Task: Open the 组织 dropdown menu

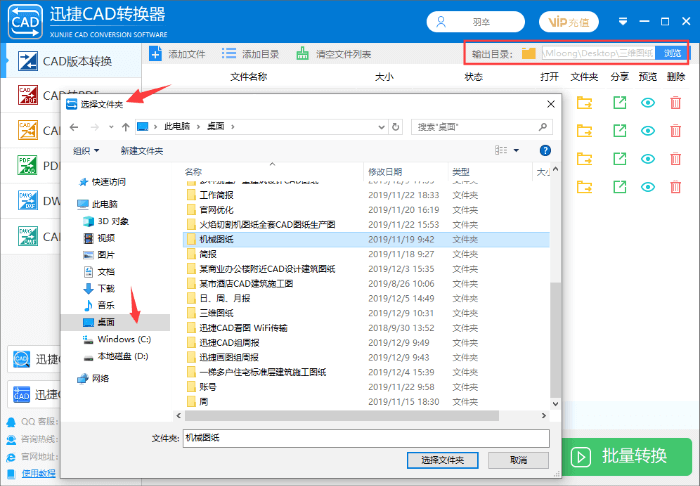Action: point(86,151)
